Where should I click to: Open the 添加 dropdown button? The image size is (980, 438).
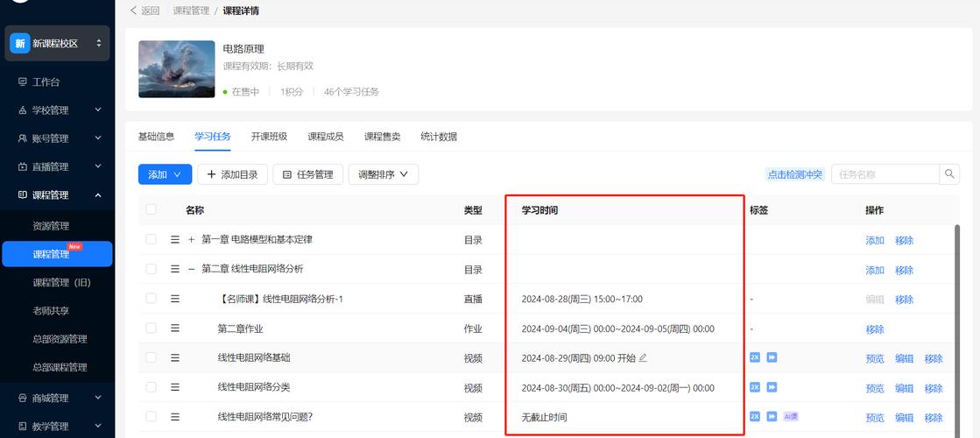pyautogui.click(x=165, y=174)
